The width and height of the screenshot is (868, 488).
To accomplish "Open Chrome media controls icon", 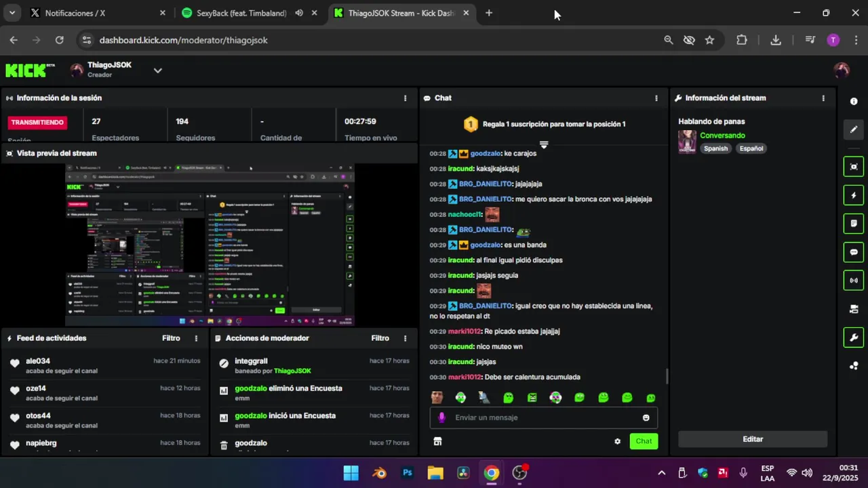I will (x=810, y=40).
